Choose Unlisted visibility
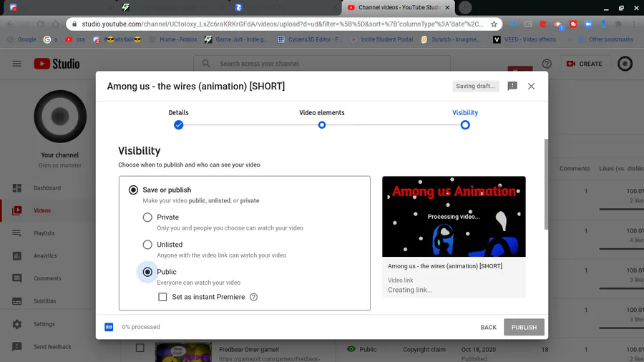 point(147,245)
